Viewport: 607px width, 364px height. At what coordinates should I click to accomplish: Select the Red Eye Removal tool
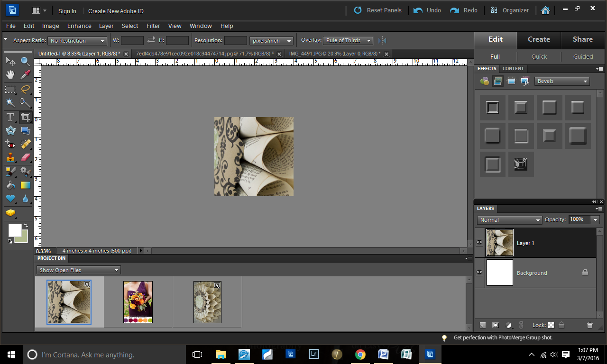click(x=10, y=144)
